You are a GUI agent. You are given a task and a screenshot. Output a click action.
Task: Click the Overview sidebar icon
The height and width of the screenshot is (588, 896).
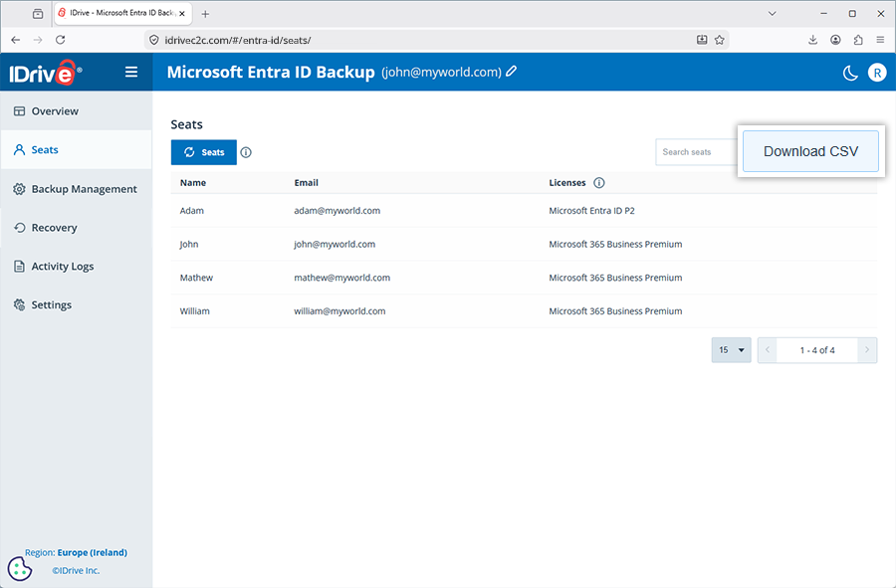point(20,111)
